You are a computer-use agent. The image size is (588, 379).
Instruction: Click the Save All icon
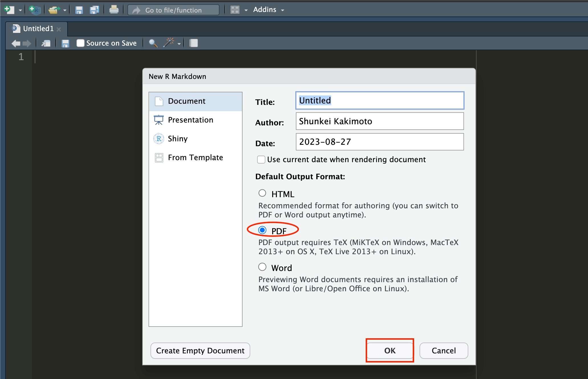pos(94,10)
